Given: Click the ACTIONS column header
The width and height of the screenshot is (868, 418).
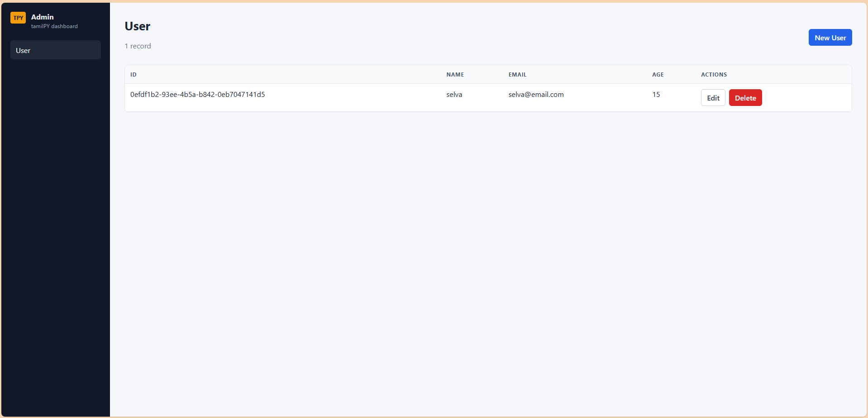Looking at the screenshot, I should (x=714, y=75).
